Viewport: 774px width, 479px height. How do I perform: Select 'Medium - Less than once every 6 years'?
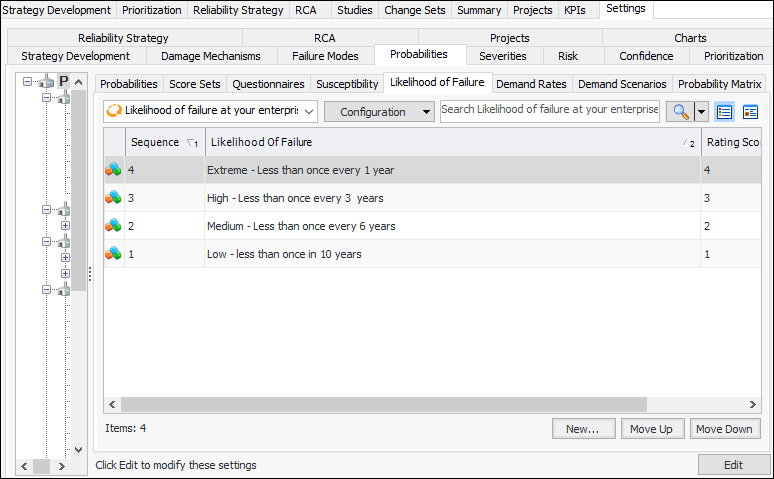pyautogui.click(x=301, y=226)
